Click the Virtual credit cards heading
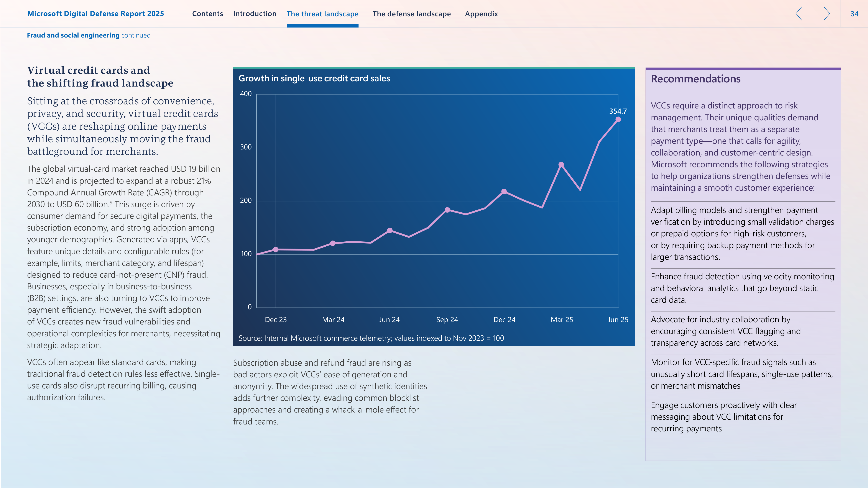The width and height of the screenshot is (868, 488). coord(100,77)
